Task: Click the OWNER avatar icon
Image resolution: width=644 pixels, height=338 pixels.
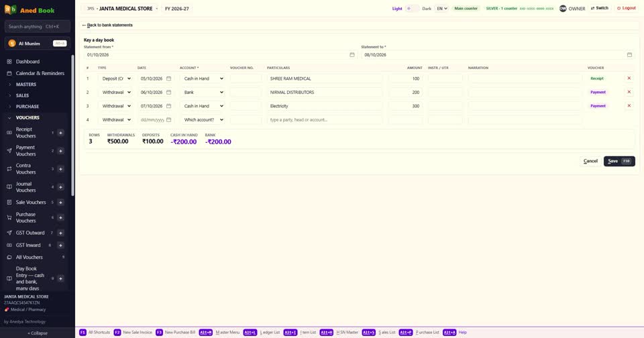Action: coord(563,8)
